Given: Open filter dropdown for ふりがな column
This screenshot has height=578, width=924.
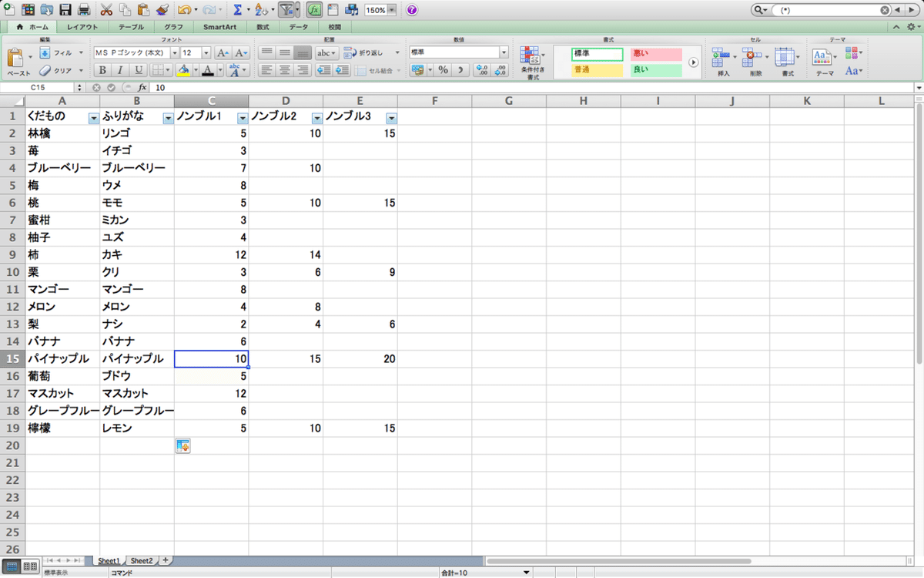Looking at the screenshot, I should pyautogui.click(x=168, y=118).
